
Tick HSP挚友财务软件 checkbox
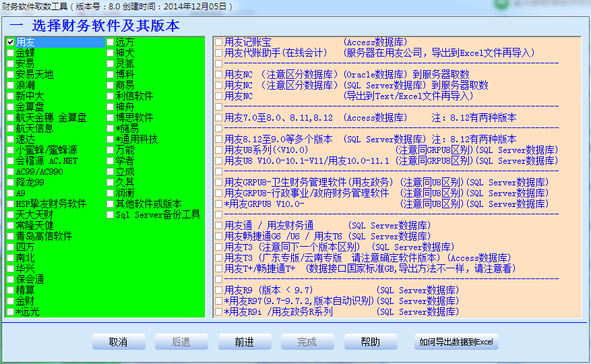[11, 204]
